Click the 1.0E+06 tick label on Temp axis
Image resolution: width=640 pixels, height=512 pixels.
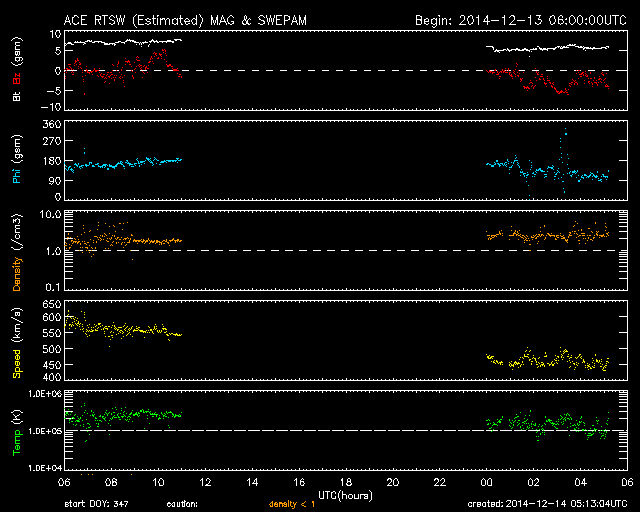click(44, 394)
